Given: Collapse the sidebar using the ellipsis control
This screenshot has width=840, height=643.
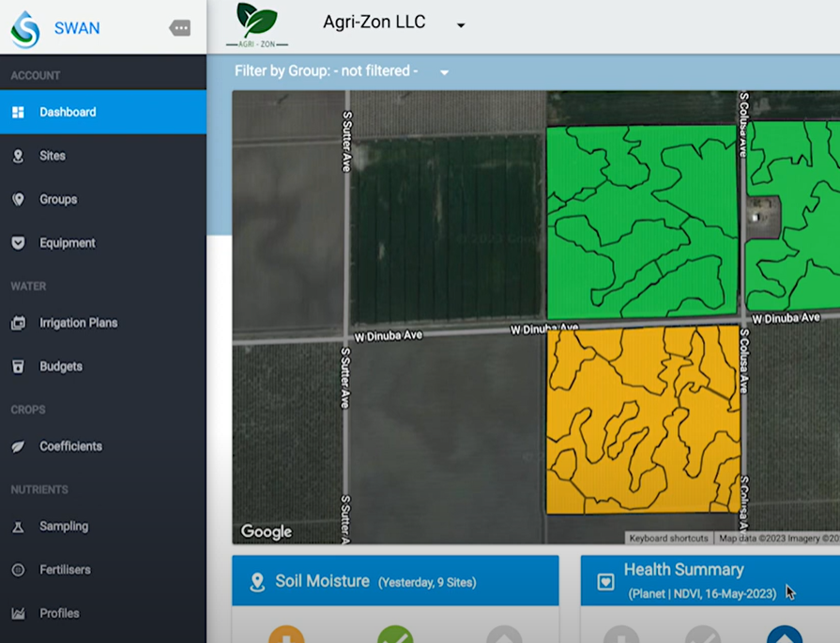Looking at the screenshot, I should [177, 28].
